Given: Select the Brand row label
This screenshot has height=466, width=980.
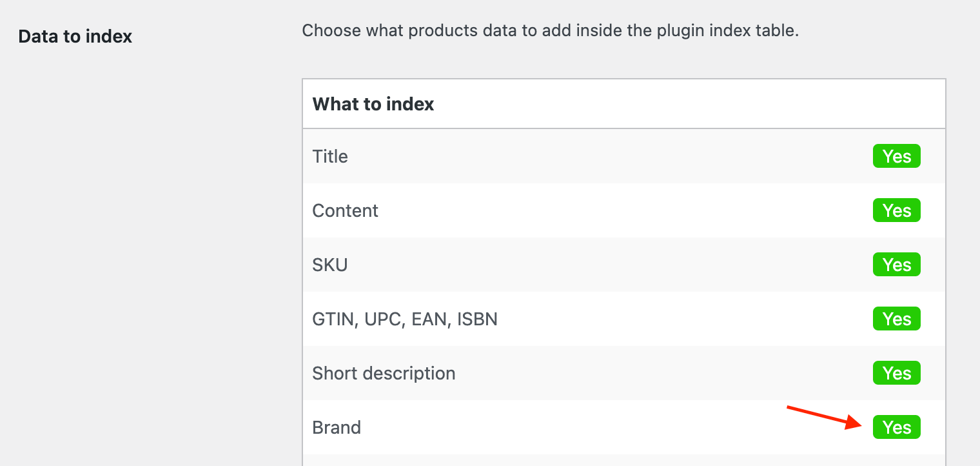Looking at the screenshot, I should pyautogui.click(x=337, y=427).
